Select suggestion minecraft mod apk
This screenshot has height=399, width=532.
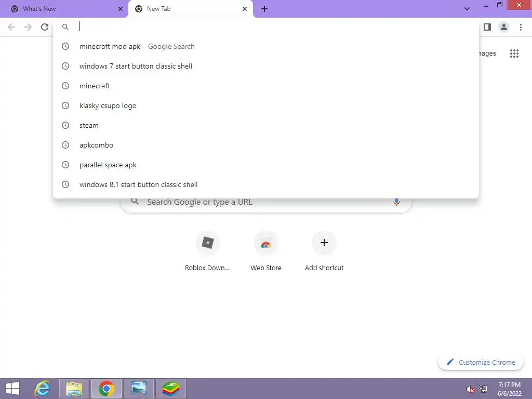coord(266,46)
